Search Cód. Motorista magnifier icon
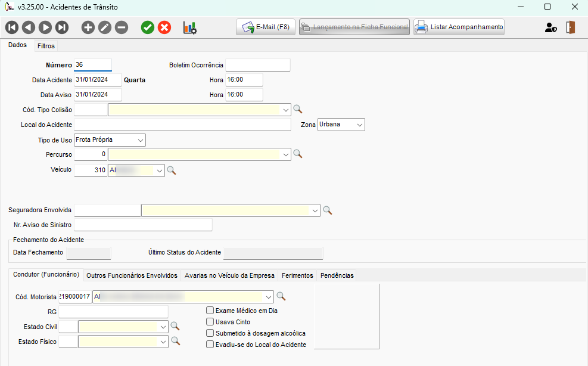Image resolution: width=588 pixels, height=366 pixels. click(281, 296)
